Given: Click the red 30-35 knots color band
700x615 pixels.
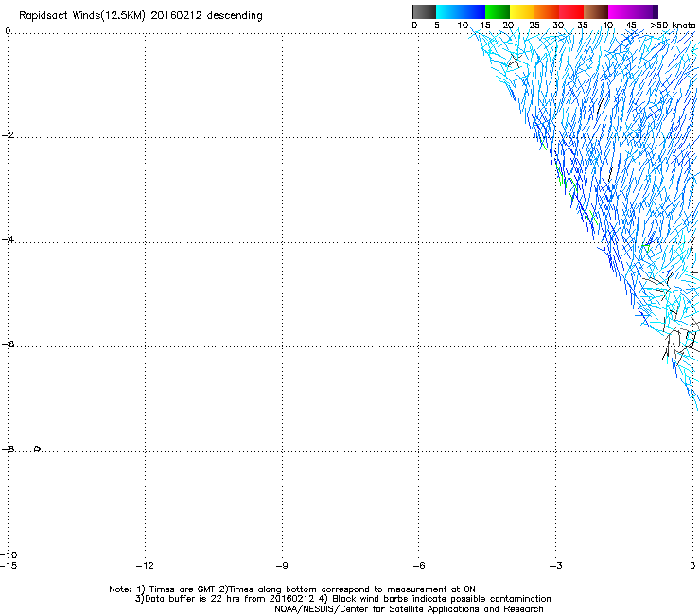Looking at the screenshot, I should [571, 11].
